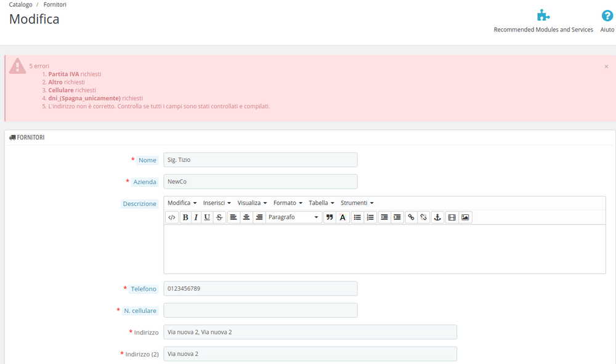Click the Azienda input field
This screenshot has width=616, height=364.
click(x=261, y=182)
